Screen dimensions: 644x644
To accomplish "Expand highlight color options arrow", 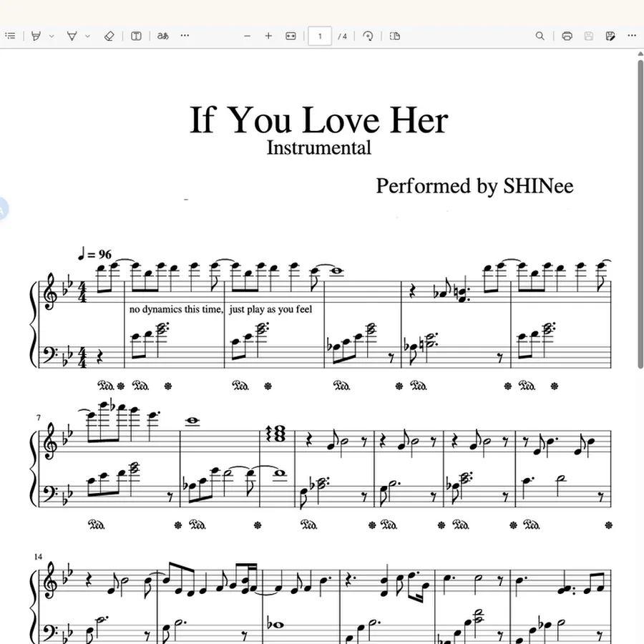I will 52,36.
